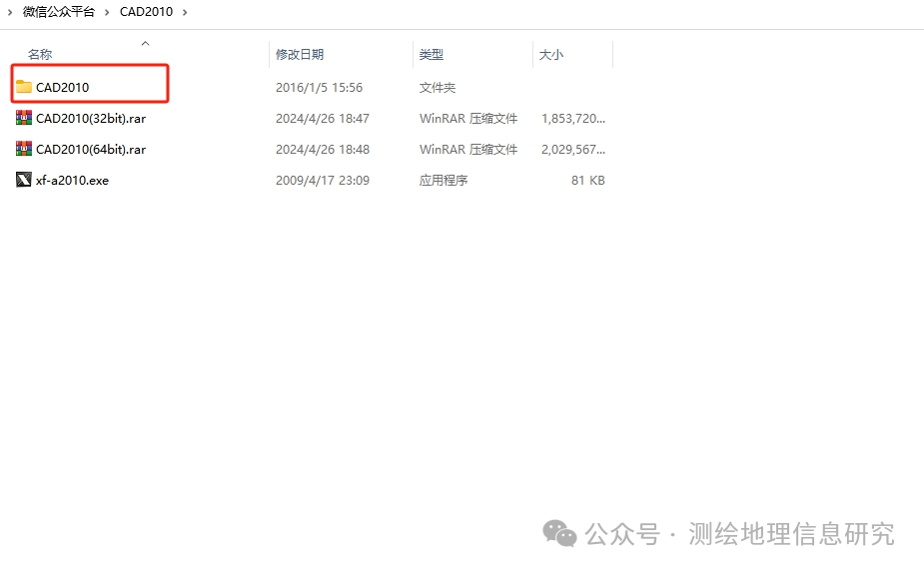This screenshot has width=924, height=571.
Task: Click the size value 1,853,720...
Action: [x=573, y=119]
